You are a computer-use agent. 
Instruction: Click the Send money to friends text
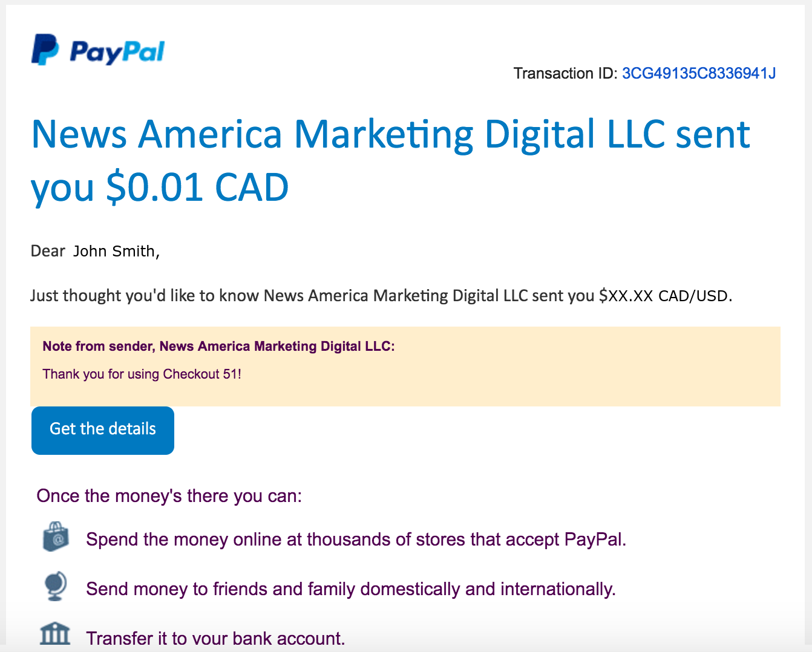351,588
